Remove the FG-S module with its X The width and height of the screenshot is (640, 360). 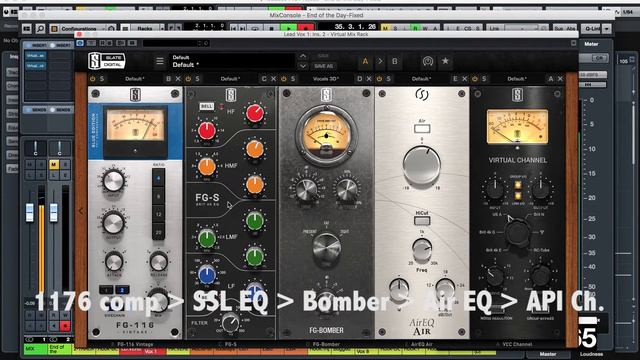(273, 79)
